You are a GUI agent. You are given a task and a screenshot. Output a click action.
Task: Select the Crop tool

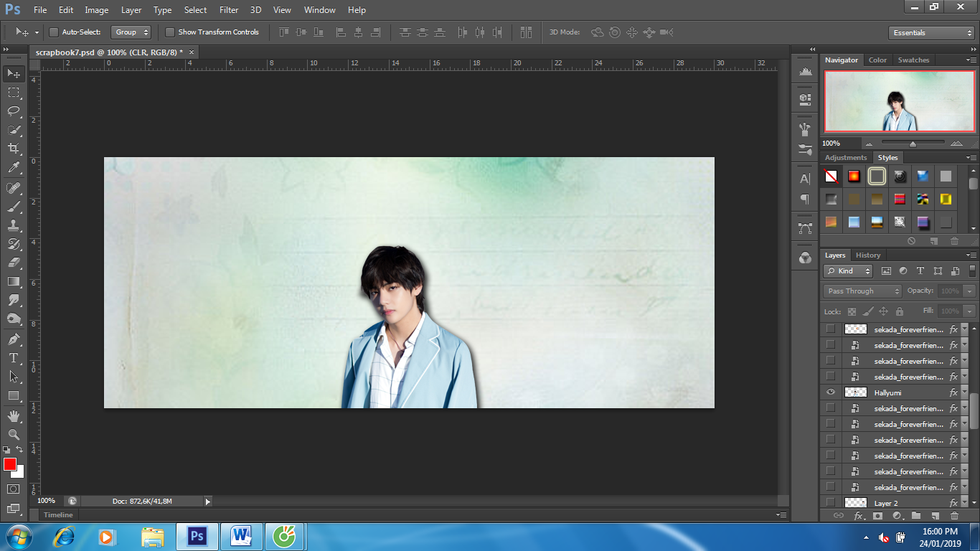(14, 149)
